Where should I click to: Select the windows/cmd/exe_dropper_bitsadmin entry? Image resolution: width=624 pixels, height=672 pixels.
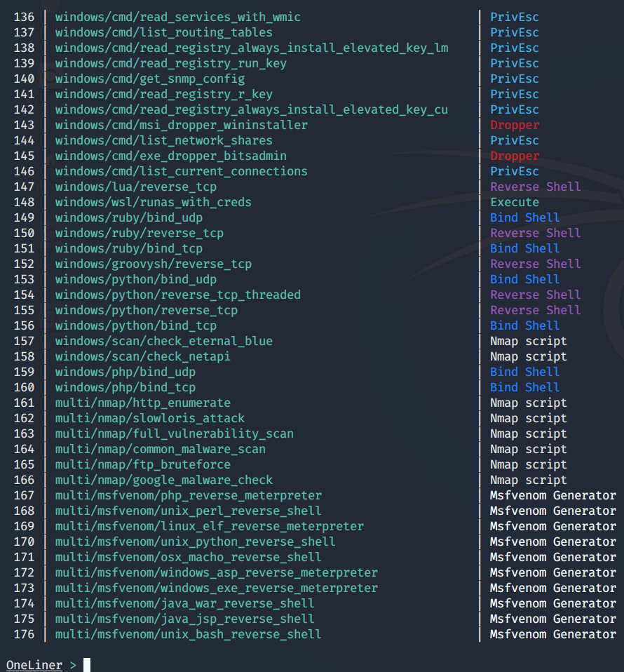(x=170, y=156)
